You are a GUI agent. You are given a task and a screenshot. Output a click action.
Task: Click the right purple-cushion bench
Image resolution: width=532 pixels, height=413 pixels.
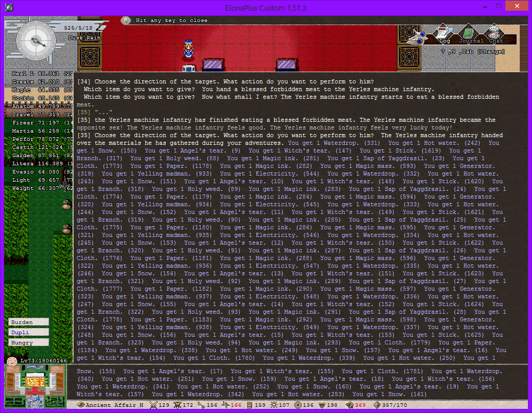coord(286,64)
